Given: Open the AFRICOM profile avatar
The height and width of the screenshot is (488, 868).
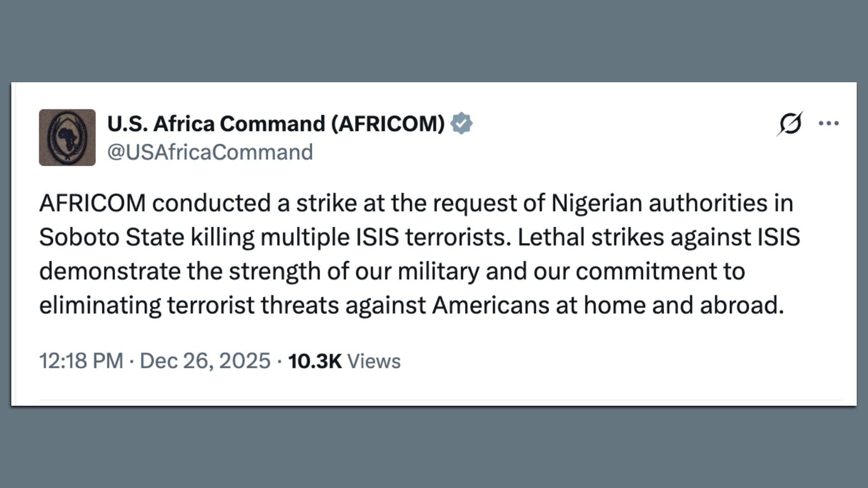Looking at the screenshot, I should 67,137.
